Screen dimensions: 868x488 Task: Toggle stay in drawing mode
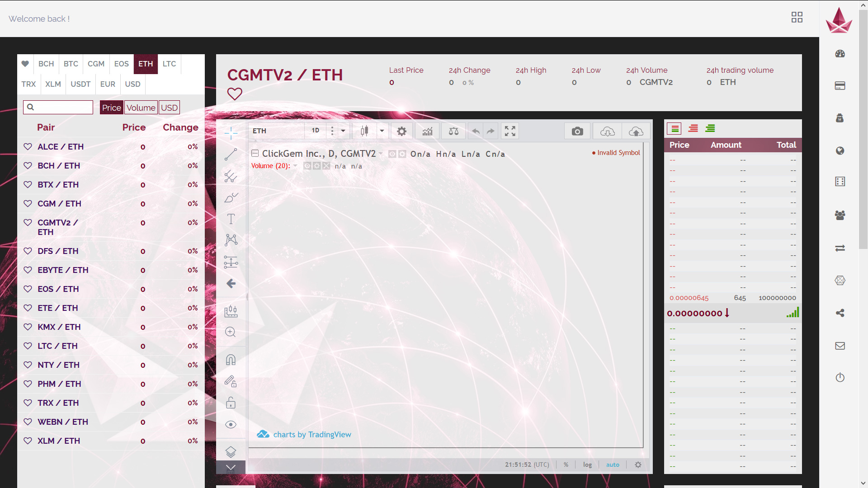click(x=231, y=381)
